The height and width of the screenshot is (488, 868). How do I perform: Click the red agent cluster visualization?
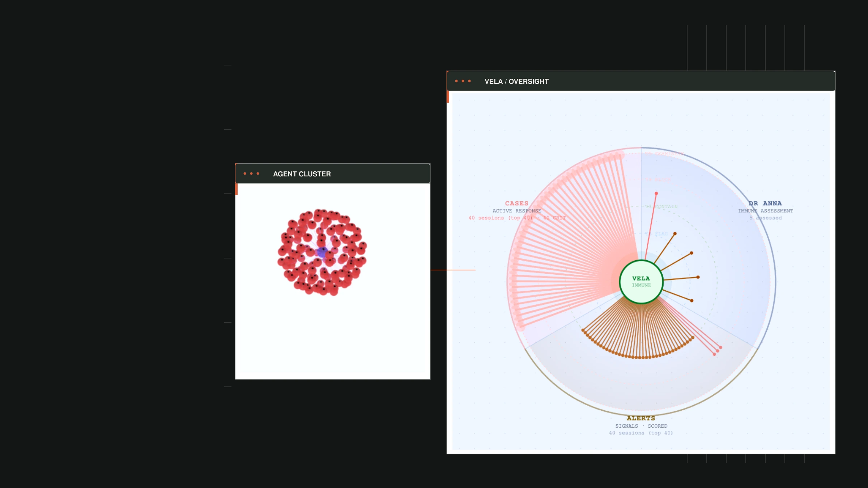pos(322,252)
